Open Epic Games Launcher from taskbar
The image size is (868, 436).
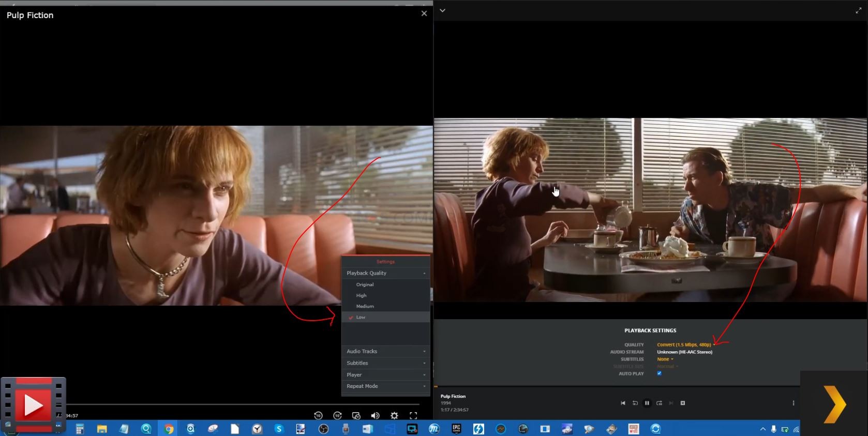pyautogui.click(x=456, y=429)
